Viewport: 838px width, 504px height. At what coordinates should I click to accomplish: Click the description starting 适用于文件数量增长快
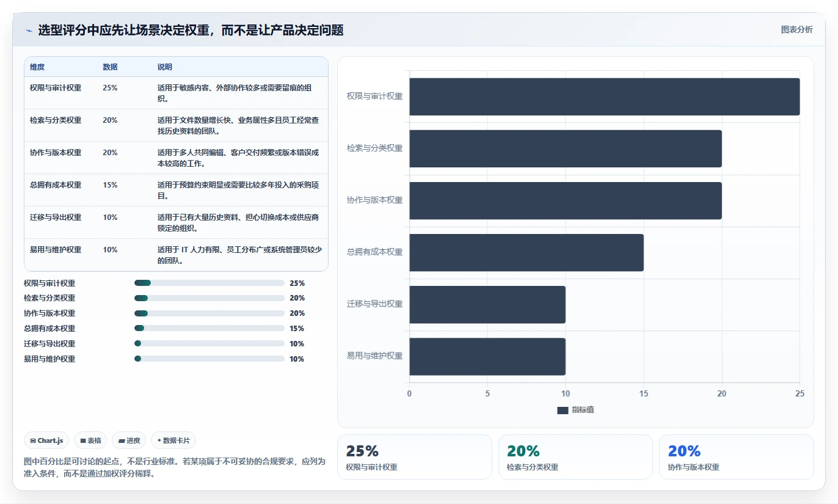[238, 125]
